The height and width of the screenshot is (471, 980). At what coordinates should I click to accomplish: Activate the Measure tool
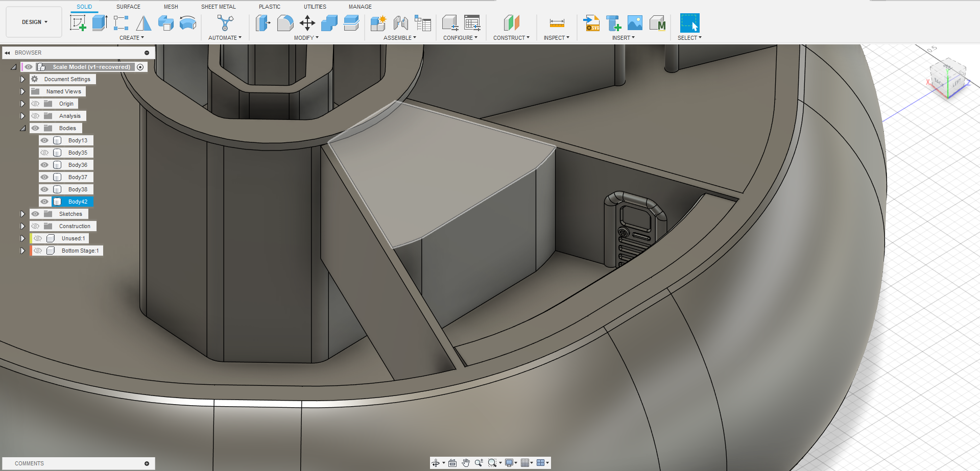pos(557,23)
